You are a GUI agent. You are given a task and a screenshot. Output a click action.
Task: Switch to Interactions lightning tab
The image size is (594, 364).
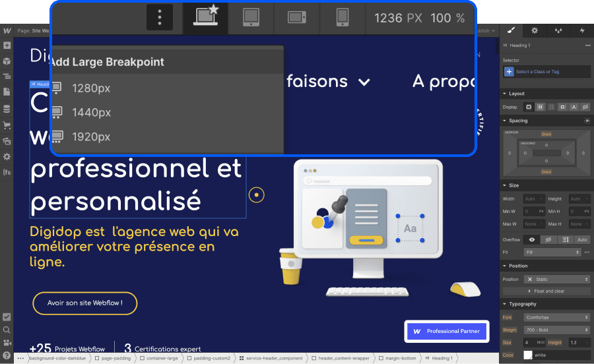[x=582, y=30]
